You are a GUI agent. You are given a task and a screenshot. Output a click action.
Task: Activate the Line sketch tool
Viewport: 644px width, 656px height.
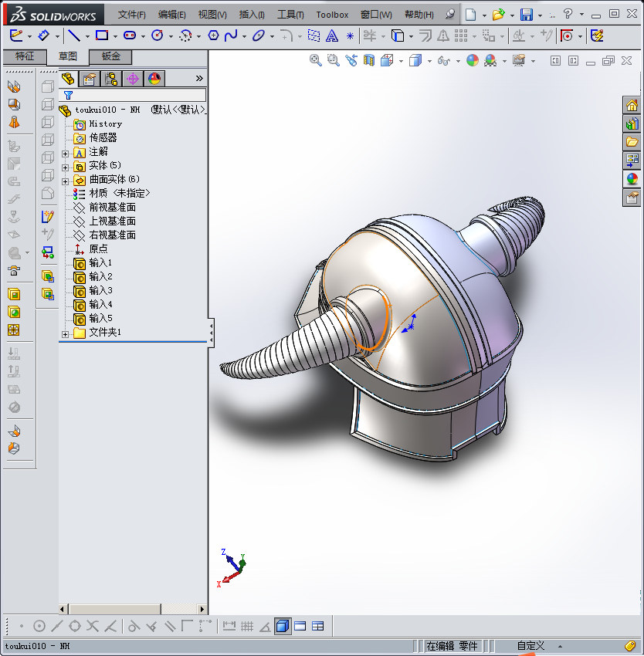73,35
